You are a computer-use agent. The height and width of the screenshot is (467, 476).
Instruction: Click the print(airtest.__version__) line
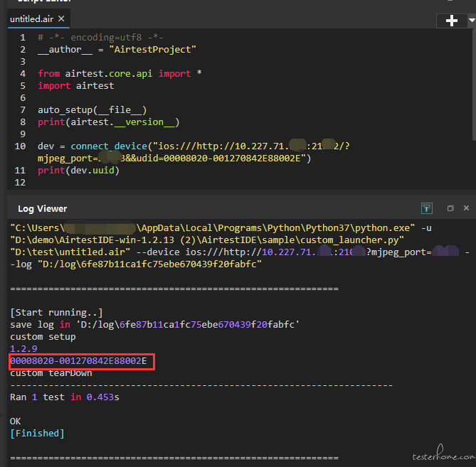point(109,122)
